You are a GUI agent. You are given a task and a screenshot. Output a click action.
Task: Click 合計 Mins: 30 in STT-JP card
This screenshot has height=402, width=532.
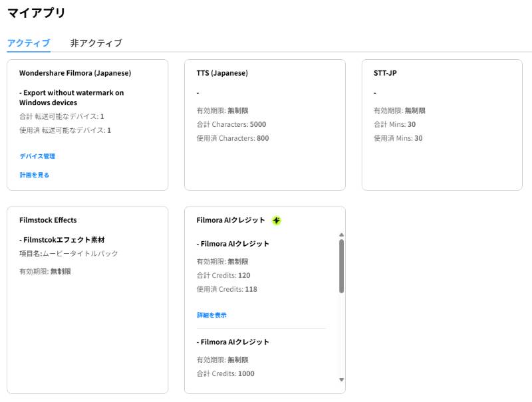pyautogui.click(x=394, y=124)
